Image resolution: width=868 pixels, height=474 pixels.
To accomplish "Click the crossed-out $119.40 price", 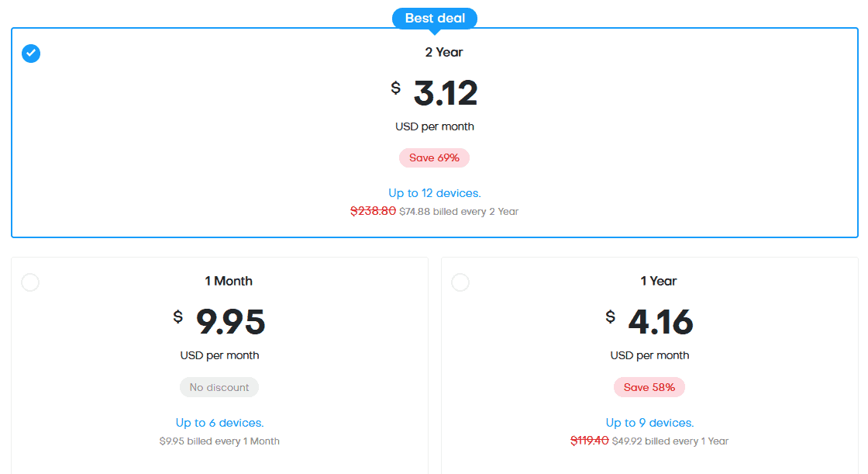I will (589, 441).
